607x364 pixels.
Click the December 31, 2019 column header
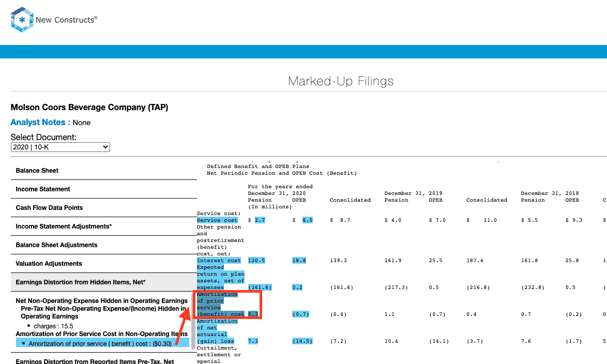click(x=413, y=193)
